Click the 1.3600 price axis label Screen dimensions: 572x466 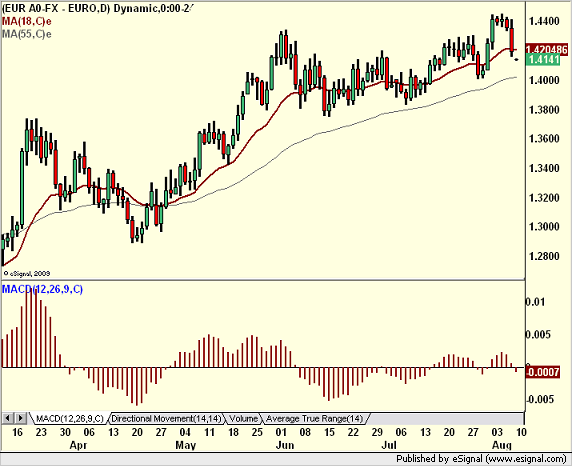coord(544,139)
